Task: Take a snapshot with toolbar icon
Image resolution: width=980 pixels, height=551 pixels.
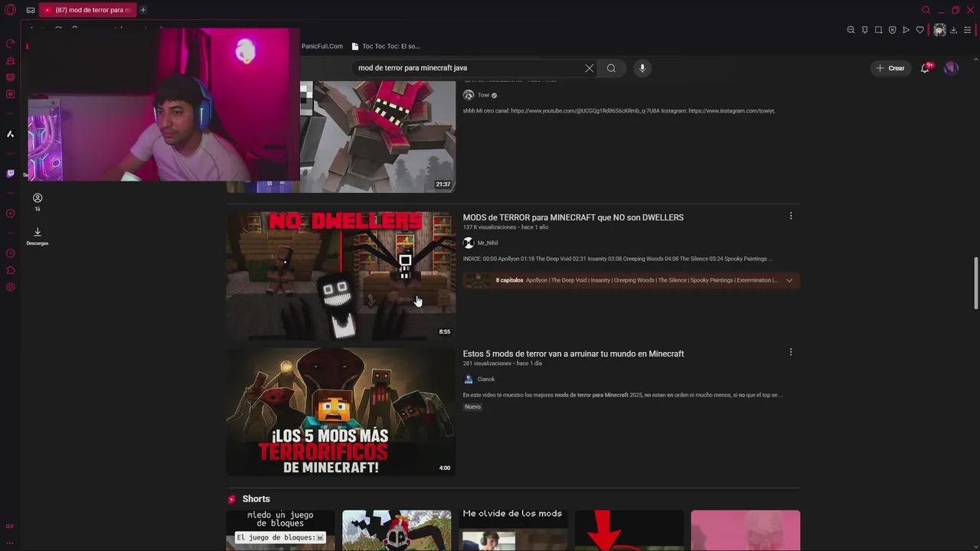Action: coord(878,30)
